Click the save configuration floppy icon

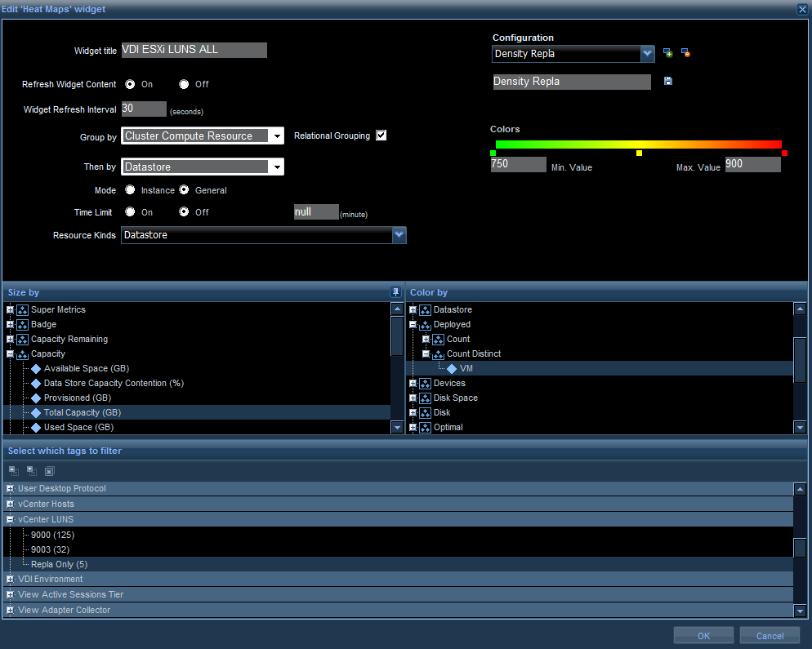tap(668, 82)
